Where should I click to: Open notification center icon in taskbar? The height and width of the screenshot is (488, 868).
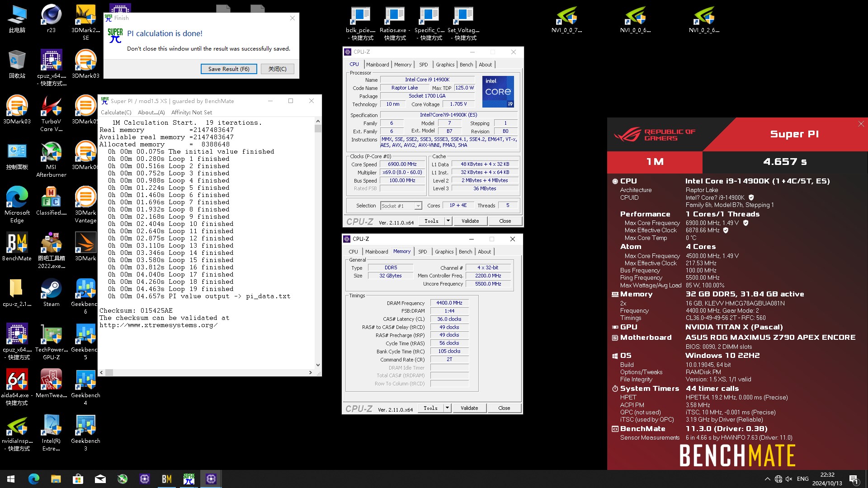click(854, 479)
